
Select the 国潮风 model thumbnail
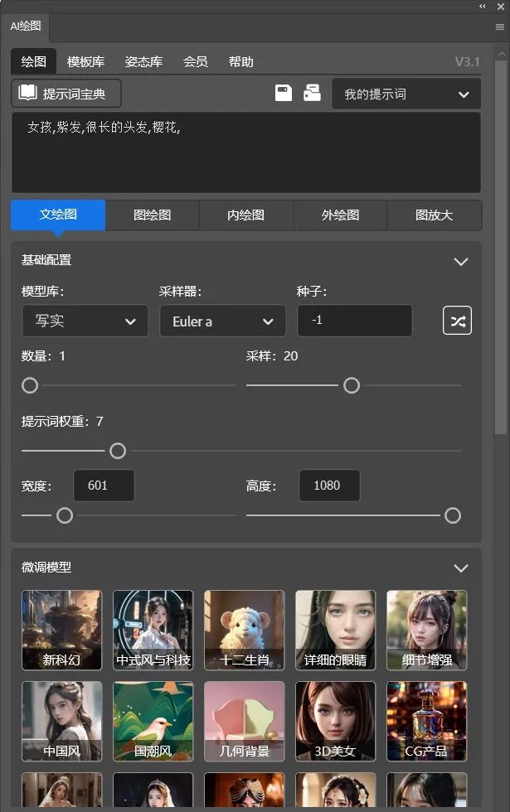(x=153, y=722)
